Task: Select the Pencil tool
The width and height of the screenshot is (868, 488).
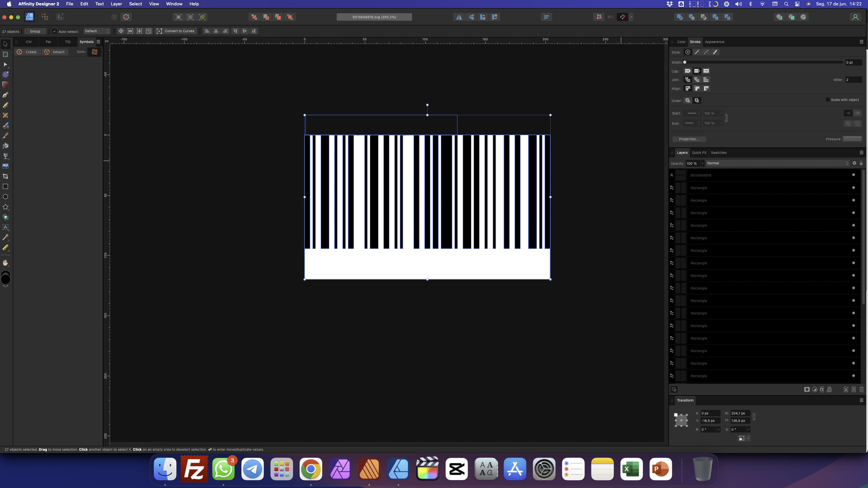Action: [x=5, y=105]
